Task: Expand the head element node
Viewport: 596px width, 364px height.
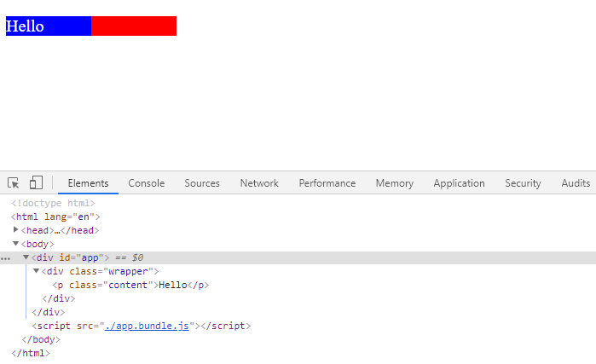Action: coord(16,230)
